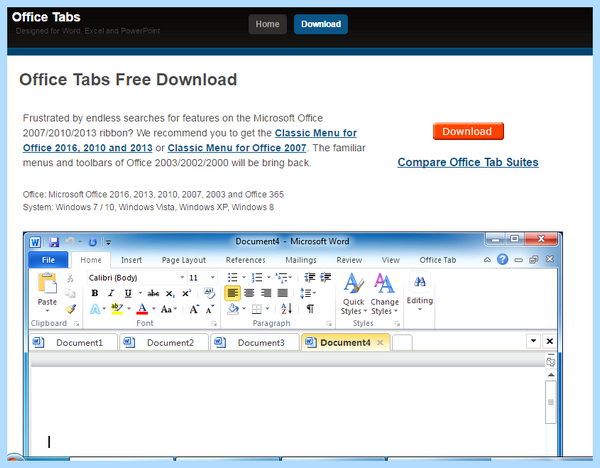Click the Download nav button

[x=321, y=24]
